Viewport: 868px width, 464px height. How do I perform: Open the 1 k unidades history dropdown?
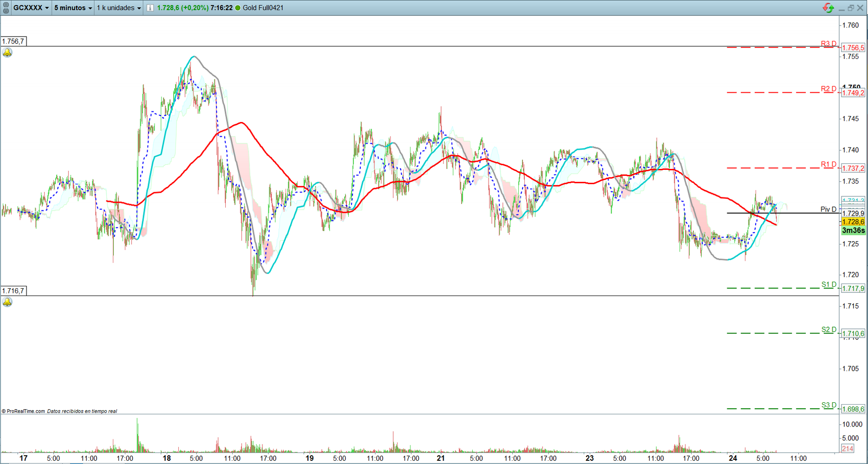click(119, 8)
